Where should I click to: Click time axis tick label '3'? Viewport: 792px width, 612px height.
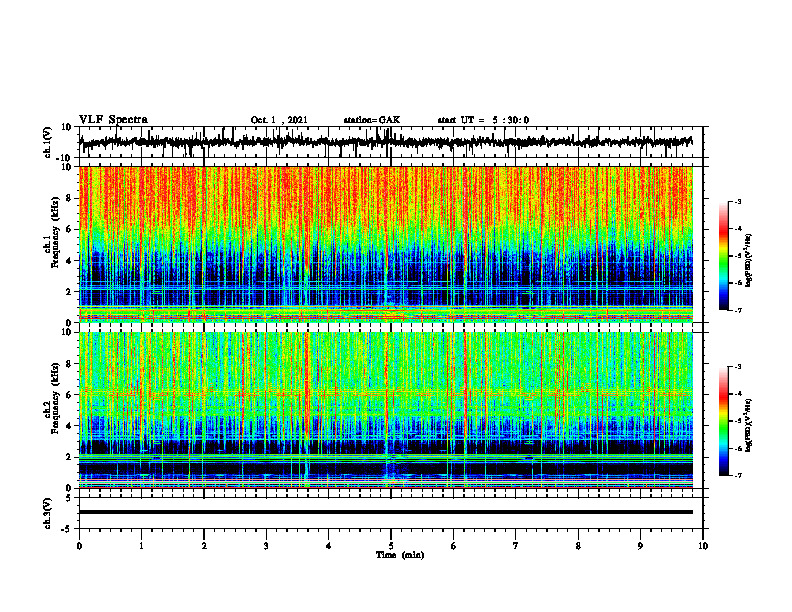click(x=266, y=546)
